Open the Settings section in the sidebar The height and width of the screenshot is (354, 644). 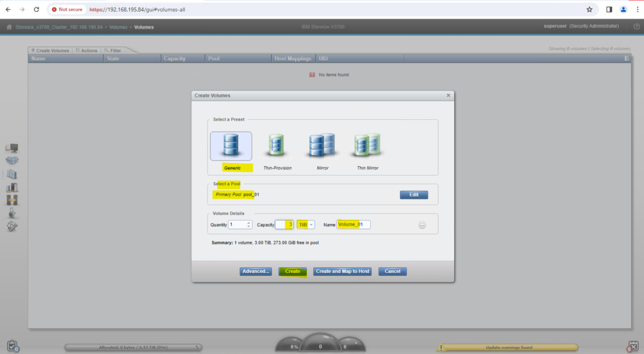12,226
